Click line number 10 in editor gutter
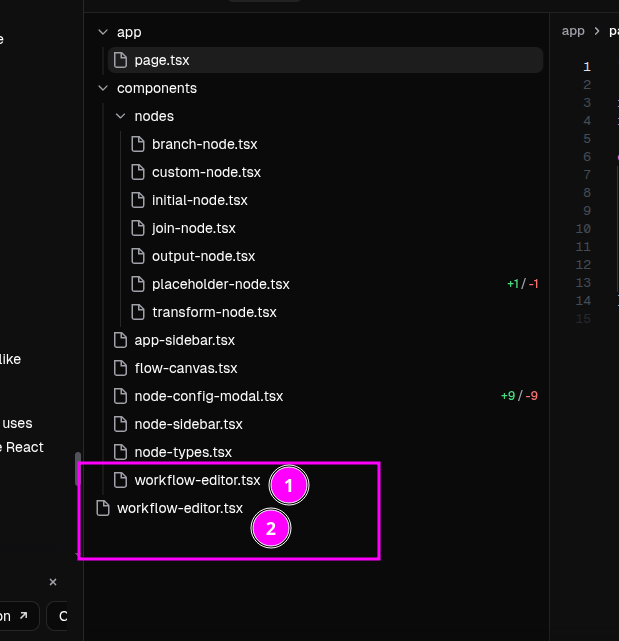This screenshot has width=619, height=641. click(583, 229)
